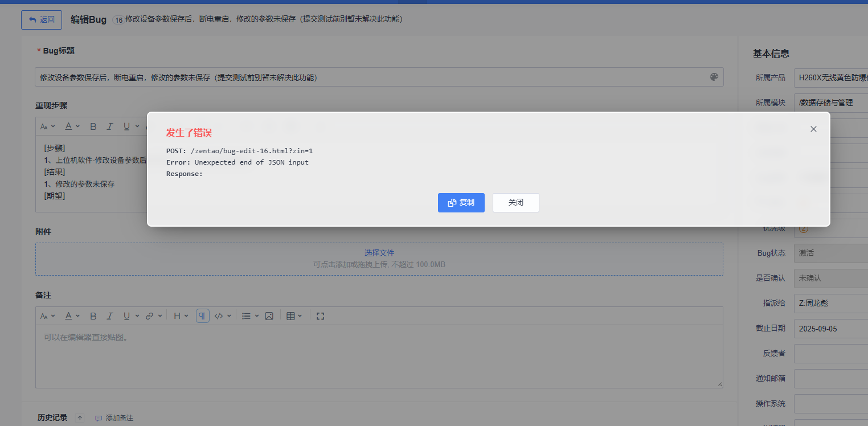Screen dimensions: 868x426
Task: Click the 附件 section label
Action: [x=43, y=232]
